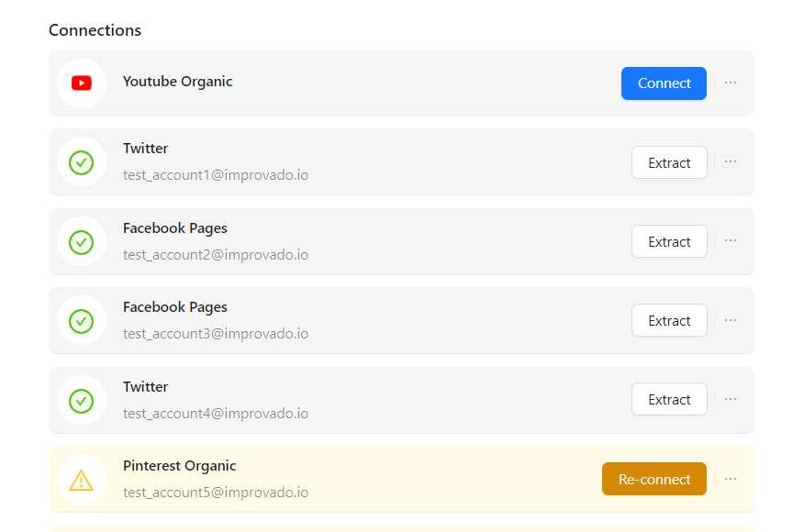Open the more options menu for Pinterest Organic
The width and height of the screenshot is (804, 532).
click(x=731, y=479)
